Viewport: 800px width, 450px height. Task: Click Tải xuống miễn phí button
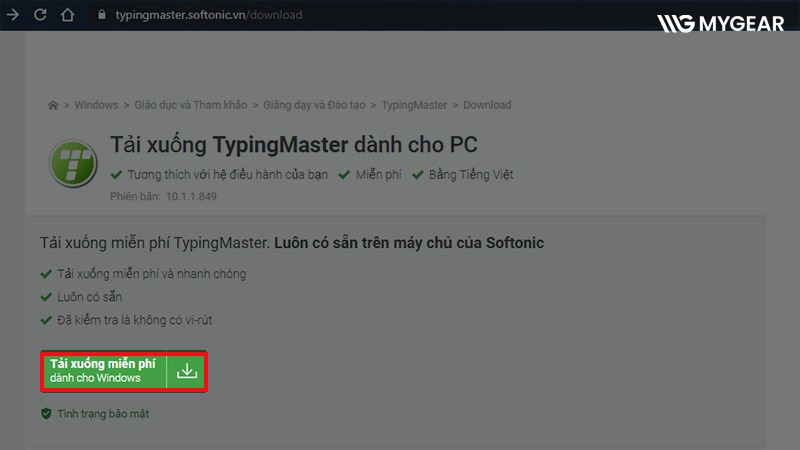click(x=124, y=371)
